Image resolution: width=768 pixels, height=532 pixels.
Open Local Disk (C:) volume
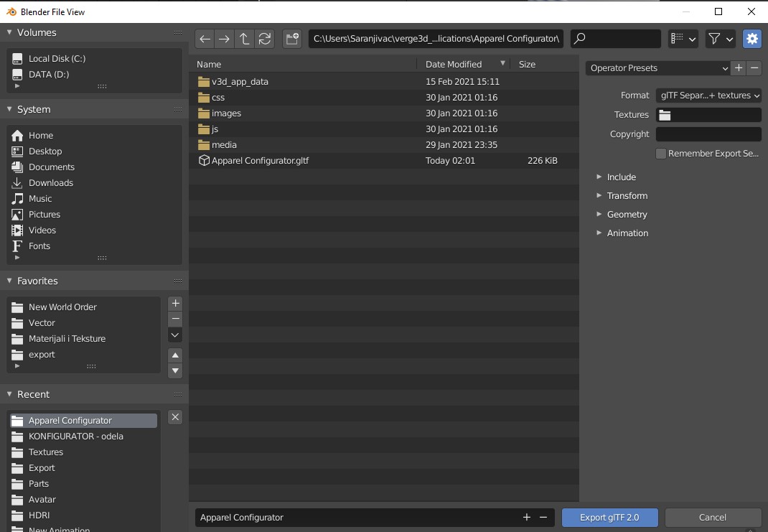pyautogui.click(x=94, y=59)
